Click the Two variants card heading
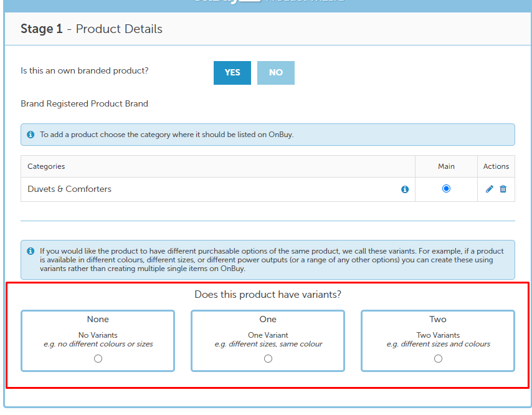Viewport: 532px width, 415px height. pos(438,319)
